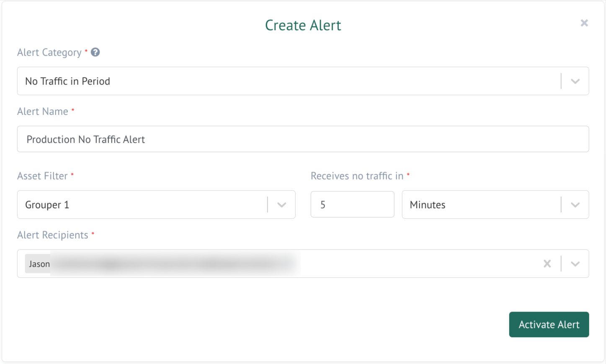Click the 'Receives no traffic in' label
Viewport: 606px width, 364px height.
pyautogui.click(x=357, y=176)
